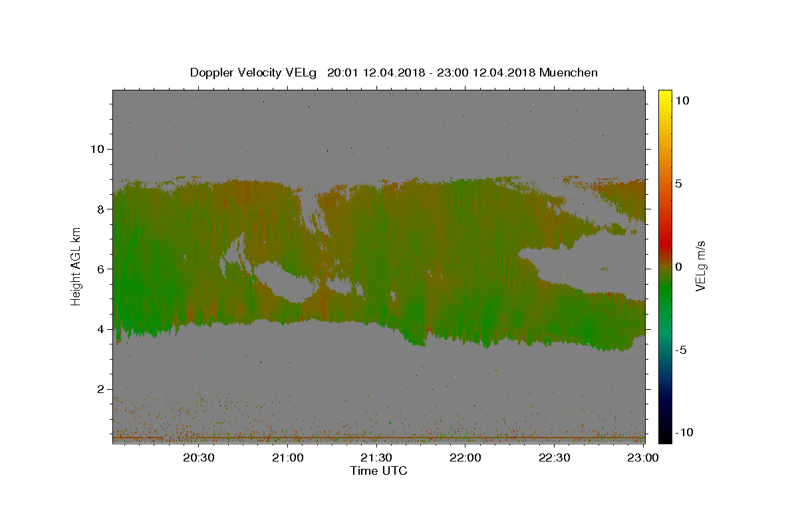
Task: Click the 23:00 time tick label
Action: click(x=643, y=458)
